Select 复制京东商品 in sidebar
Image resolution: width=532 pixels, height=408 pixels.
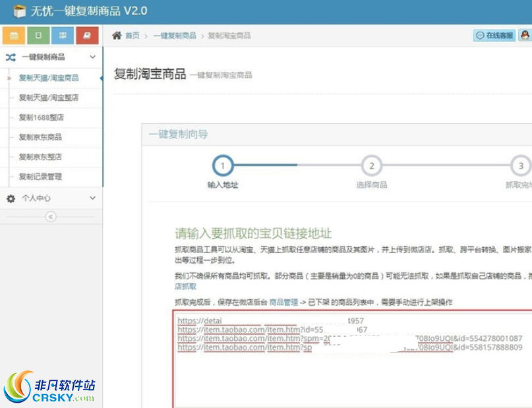40,137
